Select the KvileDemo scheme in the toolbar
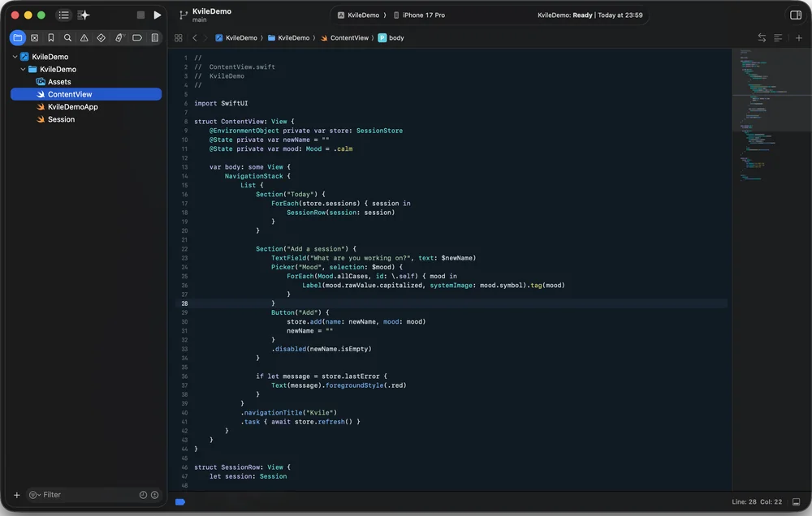 (358, 15)
